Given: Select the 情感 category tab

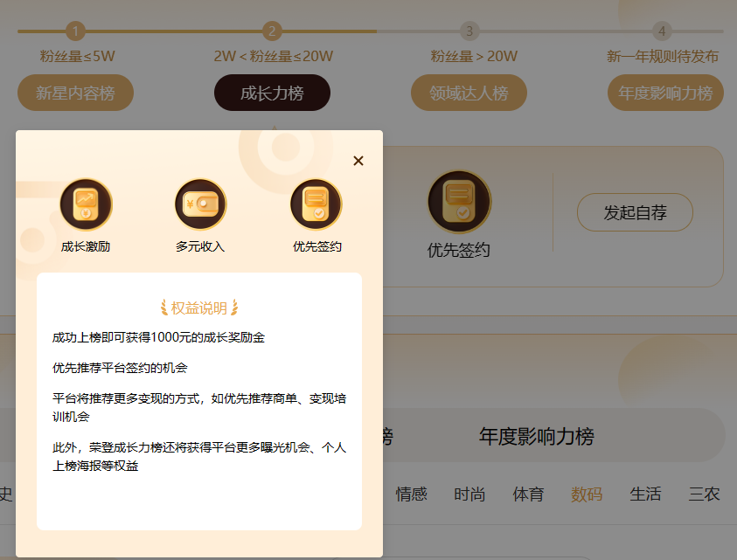Looking at the screenshot, I should tap(411, 494).
